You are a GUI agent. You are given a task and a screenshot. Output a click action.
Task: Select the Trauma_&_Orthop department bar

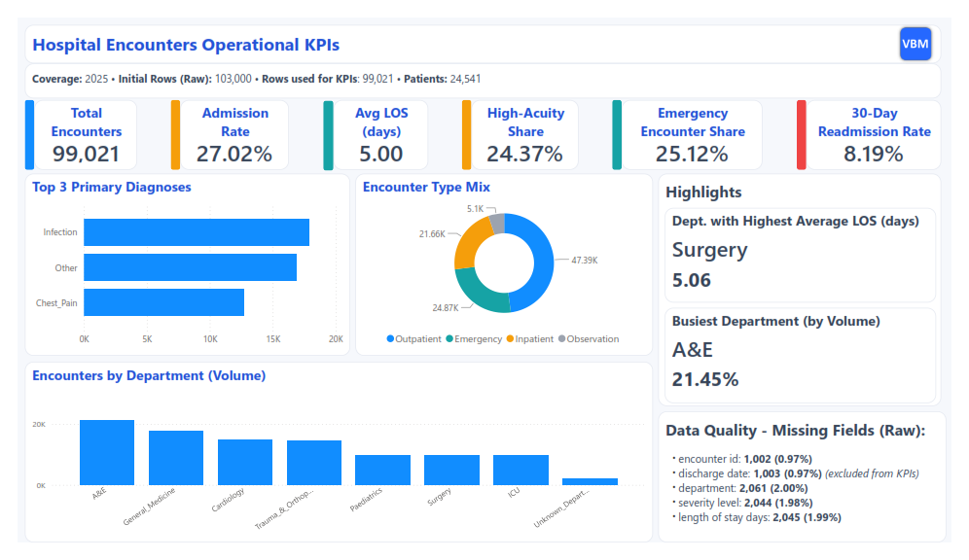pyautogui.click(x=314, y=463)
